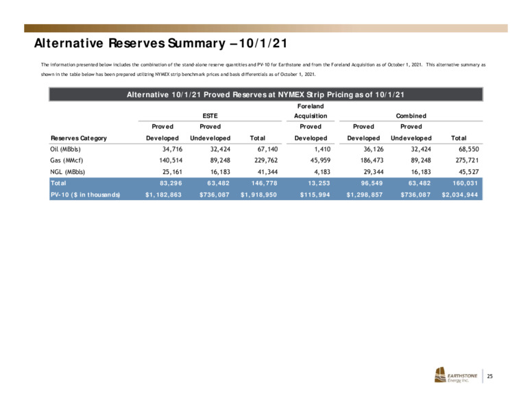Click the total value 83,296
Viewport: 532px width, 411px height.
pyautogui.click(x=171, y=183)
